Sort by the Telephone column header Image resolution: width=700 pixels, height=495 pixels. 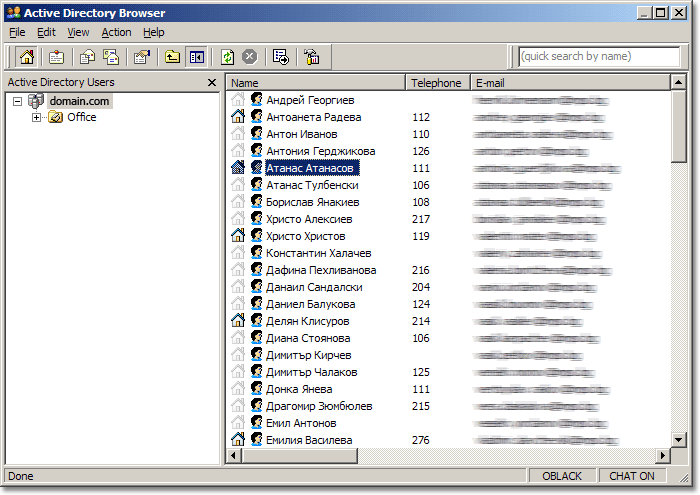coord(438,83)
